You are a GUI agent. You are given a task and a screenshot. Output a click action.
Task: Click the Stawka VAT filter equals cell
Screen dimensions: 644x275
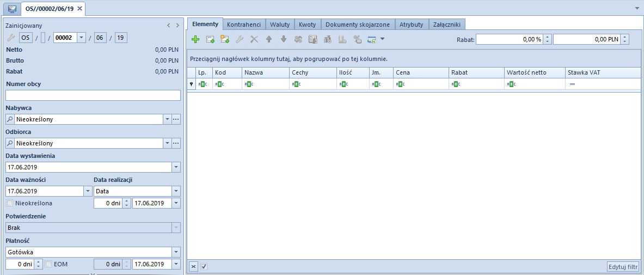pos(603,84)
